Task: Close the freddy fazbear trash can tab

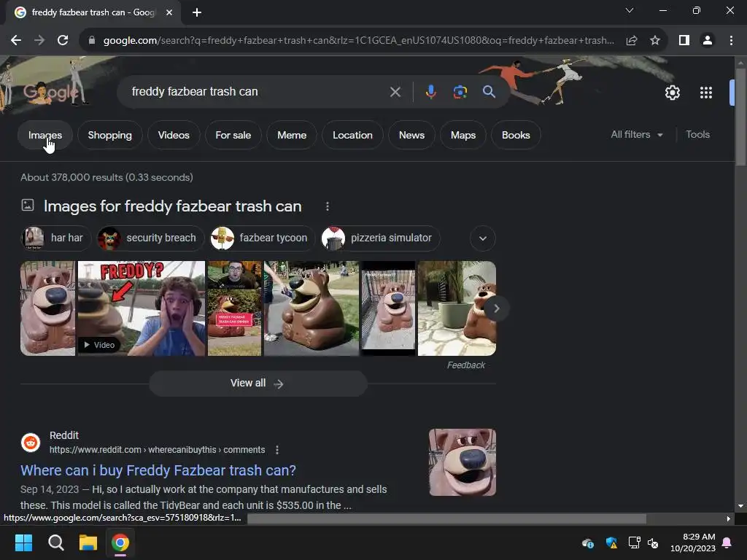Action: tap(169, 12)
